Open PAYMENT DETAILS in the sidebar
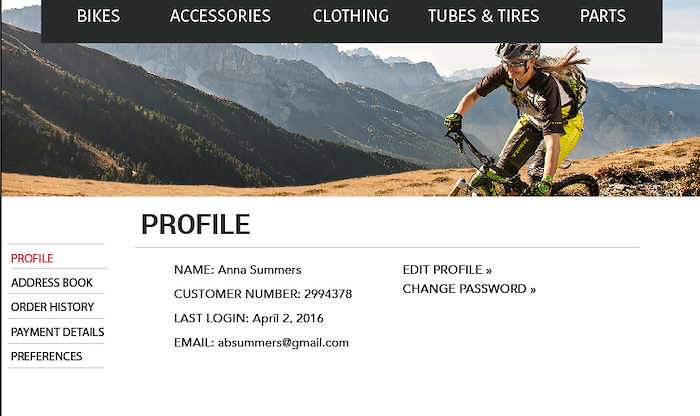 click(57, 332)
